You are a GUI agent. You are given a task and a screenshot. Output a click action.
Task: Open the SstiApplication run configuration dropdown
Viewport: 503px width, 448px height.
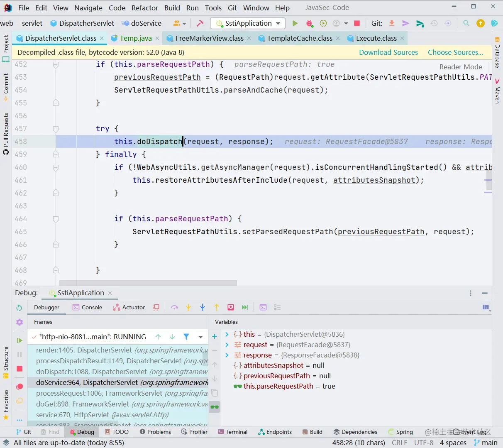pos(248,23)
